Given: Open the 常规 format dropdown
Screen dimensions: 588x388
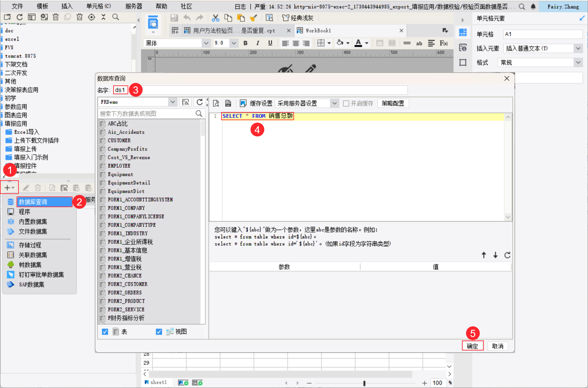Looking at the screenshot, I should point(578,63).
